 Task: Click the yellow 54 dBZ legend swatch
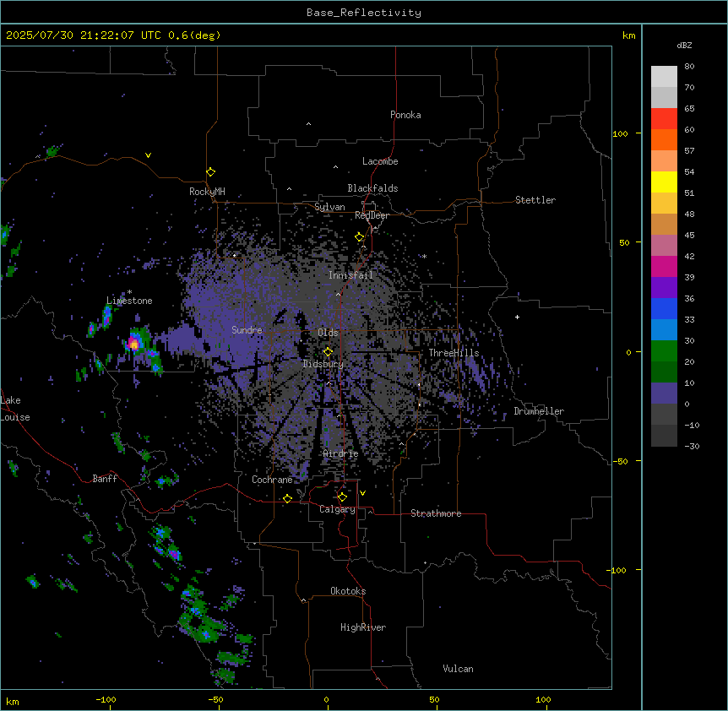pos(664,182)
